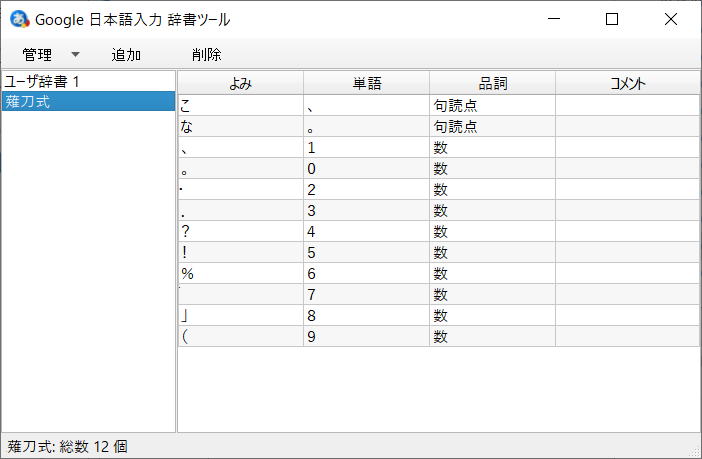Viewport: 702px width, 459px height.
Task: Select the 単語 cell containing 5
Action: (367, 253)
